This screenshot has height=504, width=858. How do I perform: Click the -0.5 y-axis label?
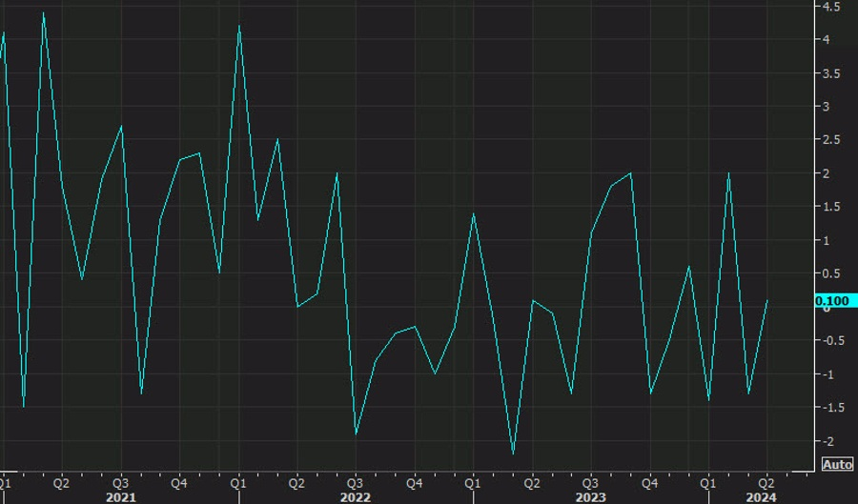pos(832,341)
